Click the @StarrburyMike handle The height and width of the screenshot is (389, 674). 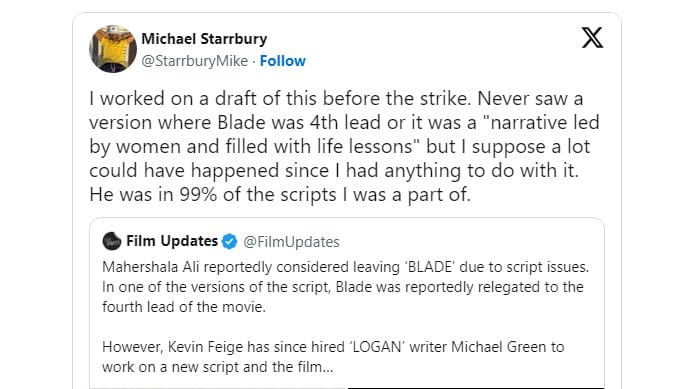click(195, 61)
